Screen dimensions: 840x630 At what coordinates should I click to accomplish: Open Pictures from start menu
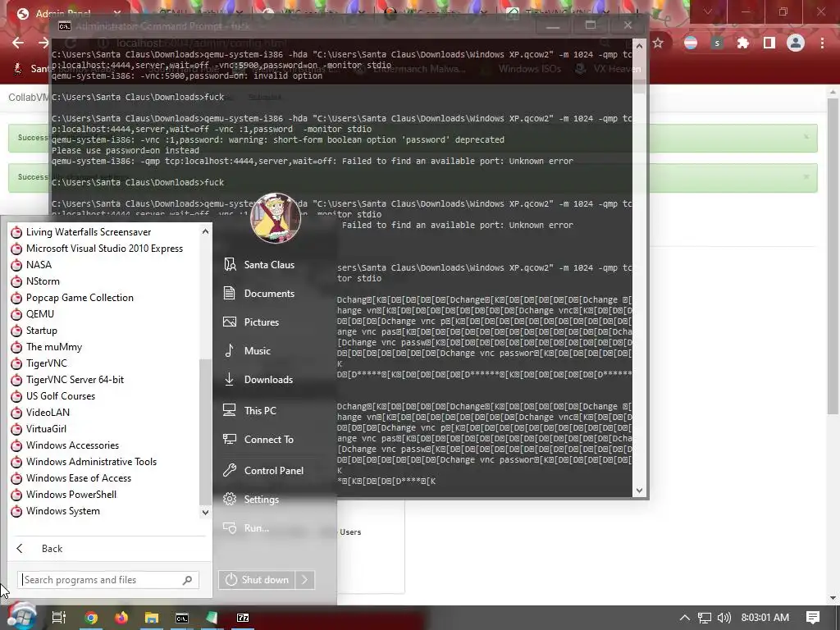pyautogui.click(x=252, y=322)
